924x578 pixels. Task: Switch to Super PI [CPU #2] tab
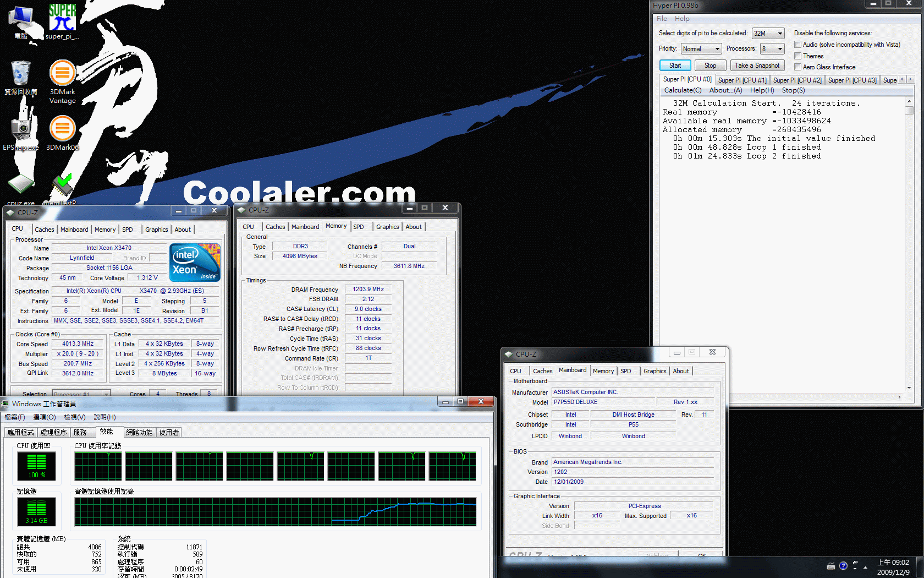pyautogui.click(x=797, y=80)
